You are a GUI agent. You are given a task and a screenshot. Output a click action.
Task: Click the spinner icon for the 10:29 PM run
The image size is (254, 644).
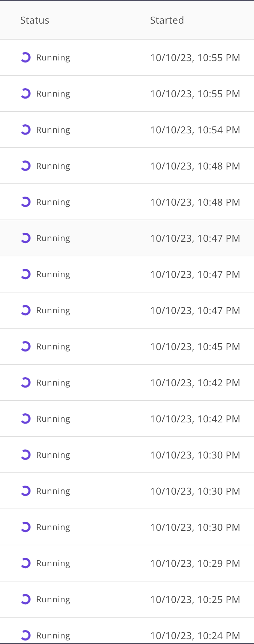[26, 563]
